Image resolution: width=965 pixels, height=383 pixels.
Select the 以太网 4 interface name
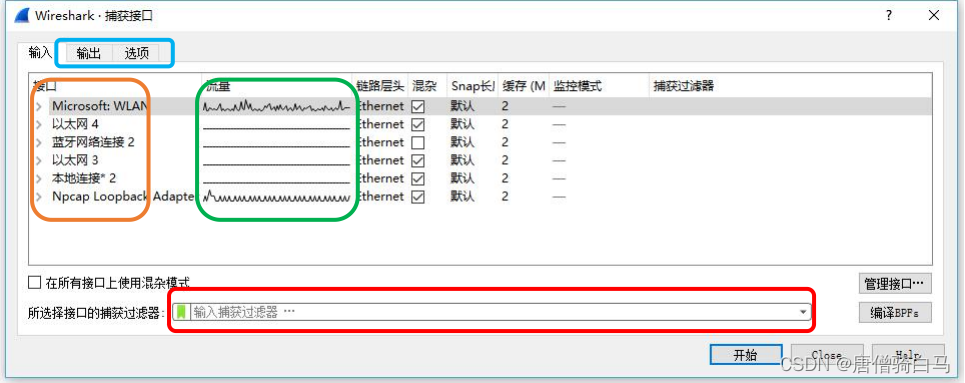coord(75,124)
